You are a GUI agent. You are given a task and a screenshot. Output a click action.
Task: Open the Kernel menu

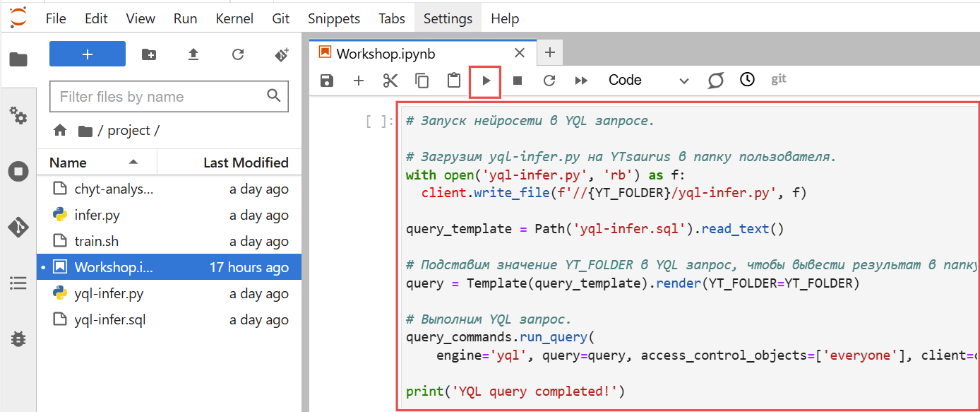pos(234,19)
